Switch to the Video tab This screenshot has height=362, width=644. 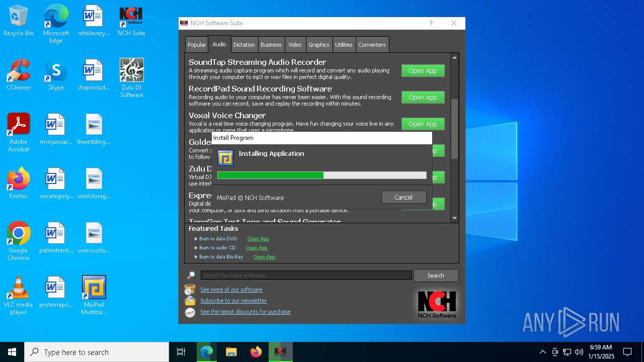295,45
